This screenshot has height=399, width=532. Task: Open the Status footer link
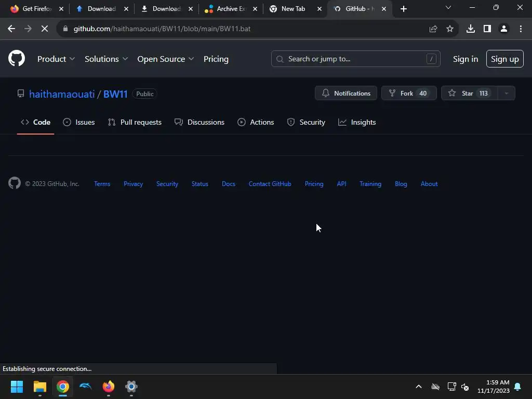tap(200, 184)
